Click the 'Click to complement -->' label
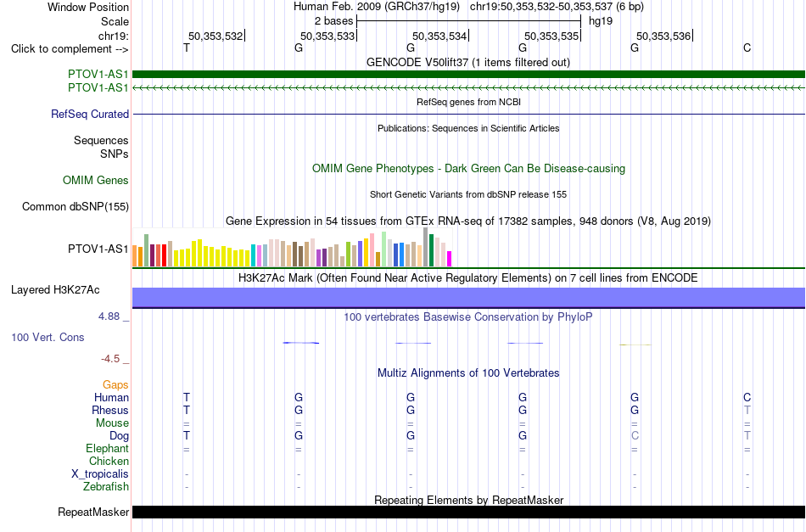 70,49
